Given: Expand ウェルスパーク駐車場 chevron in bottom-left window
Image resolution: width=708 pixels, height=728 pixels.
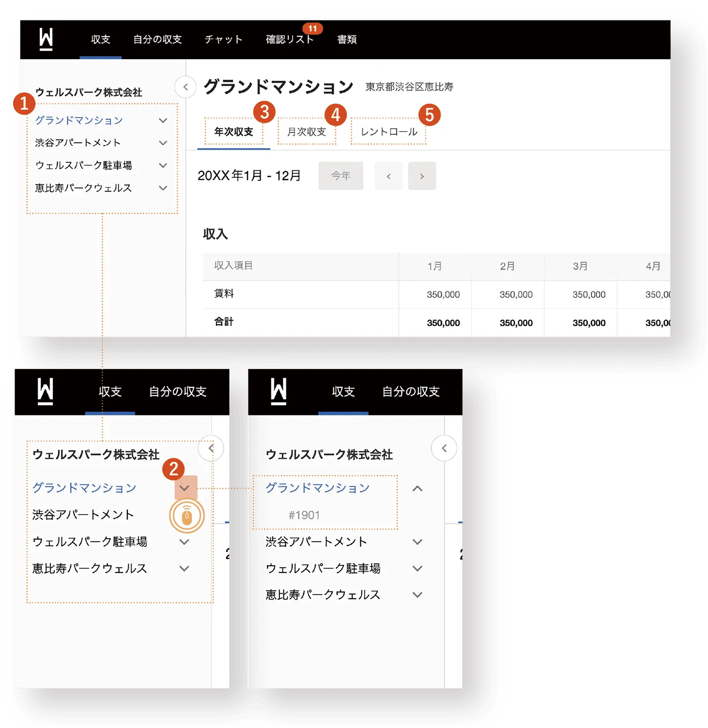Looking at the screenshot, I should 184,542.
